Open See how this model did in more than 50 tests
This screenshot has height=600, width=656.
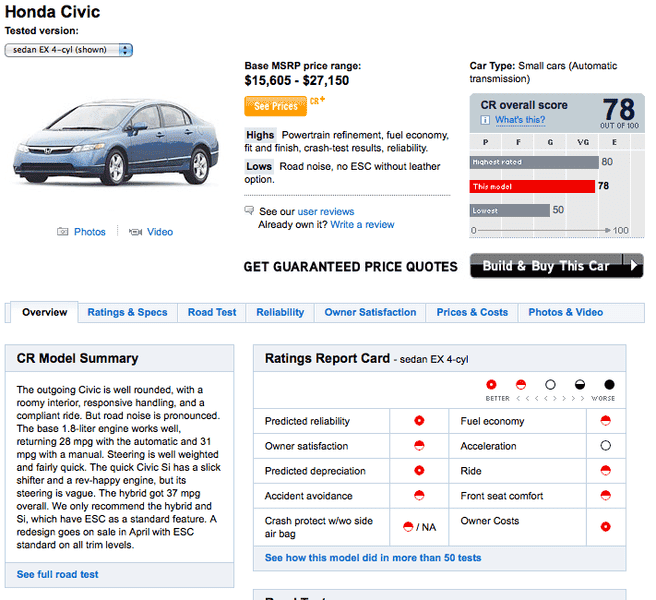(x=373, y=558)
